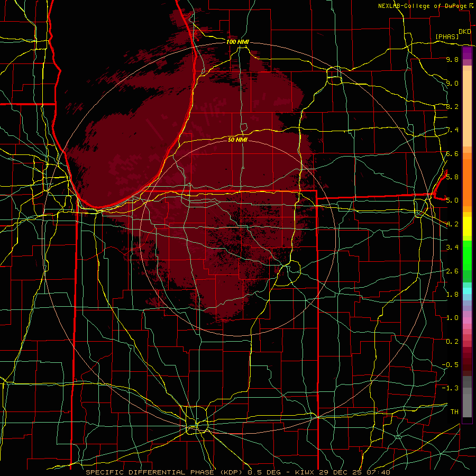The image size is (476, 476).
Task: Click the 6.6 scale value
Action: [x=452, y=153]
